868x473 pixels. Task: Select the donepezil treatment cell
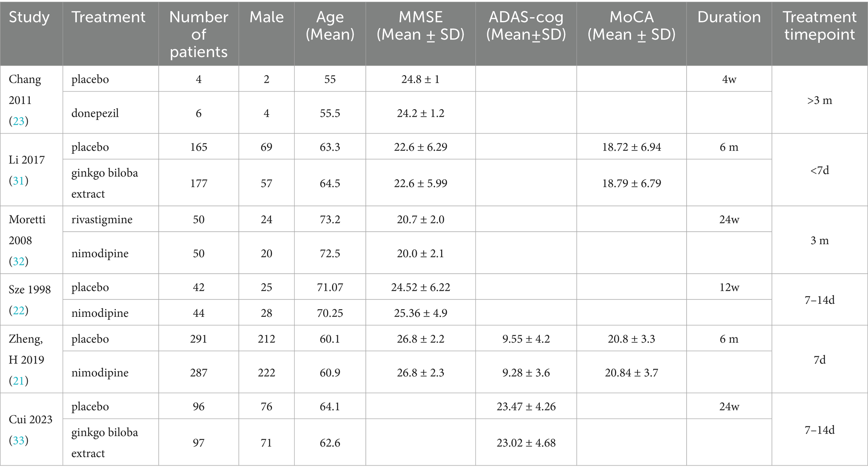(95, 113)
